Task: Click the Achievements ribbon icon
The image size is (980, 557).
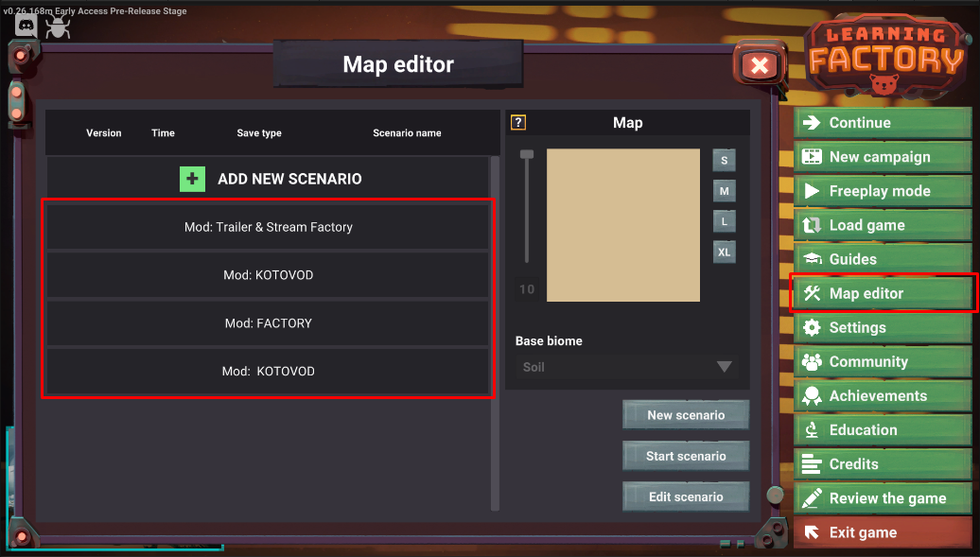Action: click(812, 395)
